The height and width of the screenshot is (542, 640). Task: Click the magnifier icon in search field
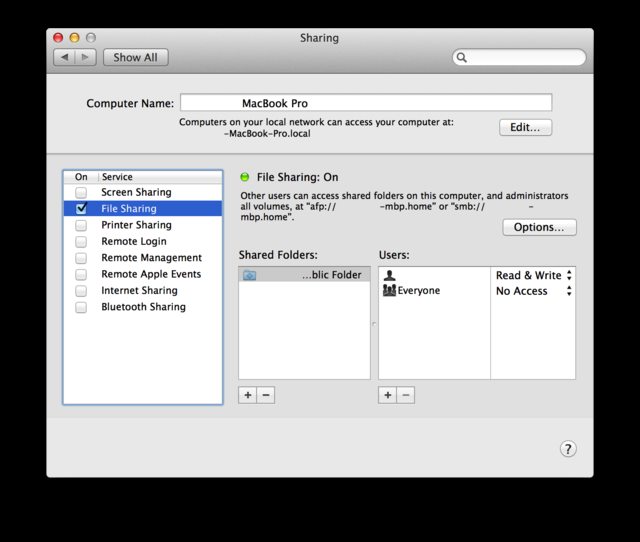pos(462,58)
